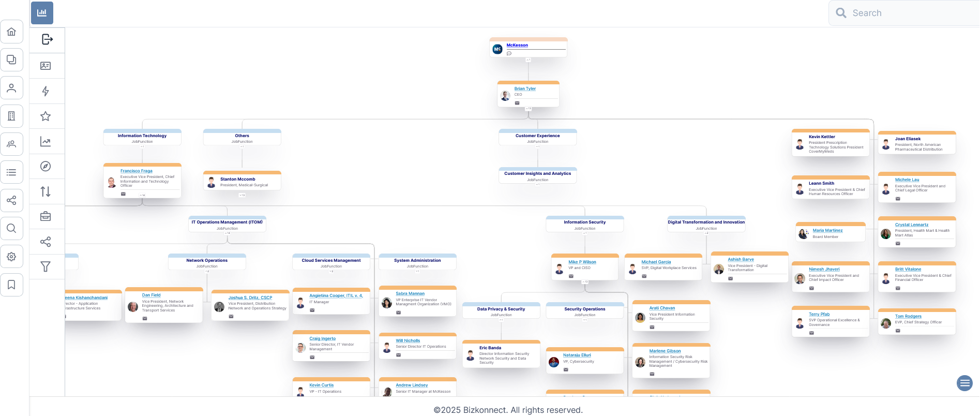The image size is (980, 416).
Task: Open the trend line chart icon
Action: (x=46, y=141)
